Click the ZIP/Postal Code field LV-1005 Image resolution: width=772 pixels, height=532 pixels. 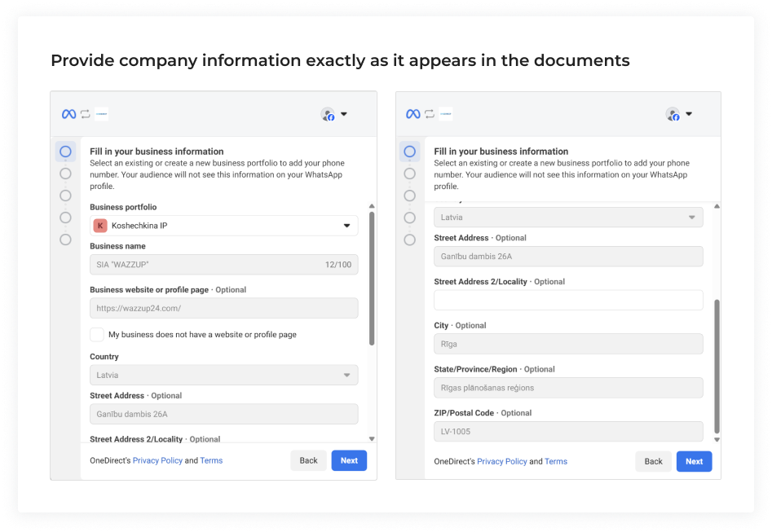(x=568, y=432)
